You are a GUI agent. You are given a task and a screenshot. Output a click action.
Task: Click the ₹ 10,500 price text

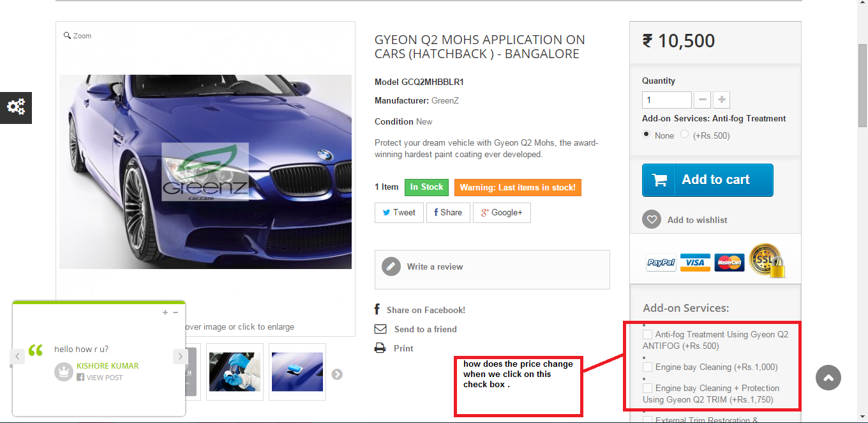point(678,41)
